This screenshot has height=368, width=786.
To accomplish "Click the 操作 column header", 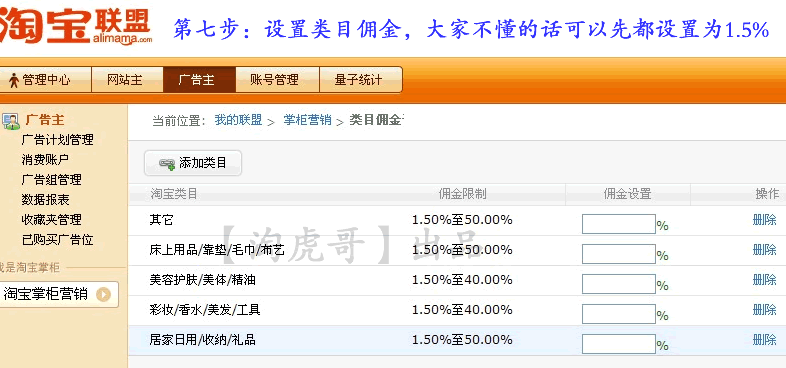I will [767, 194].
